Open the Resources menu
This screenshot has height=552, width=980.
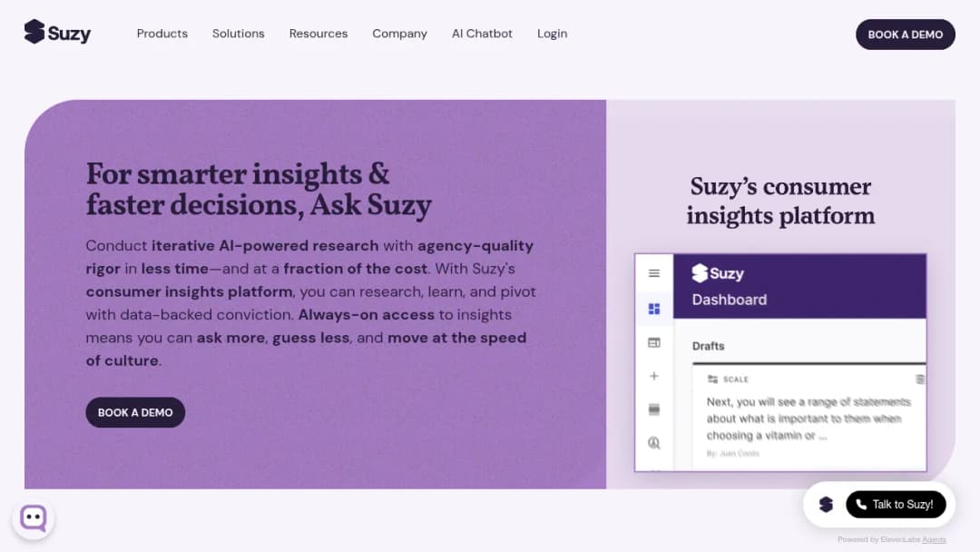point(318,34)
